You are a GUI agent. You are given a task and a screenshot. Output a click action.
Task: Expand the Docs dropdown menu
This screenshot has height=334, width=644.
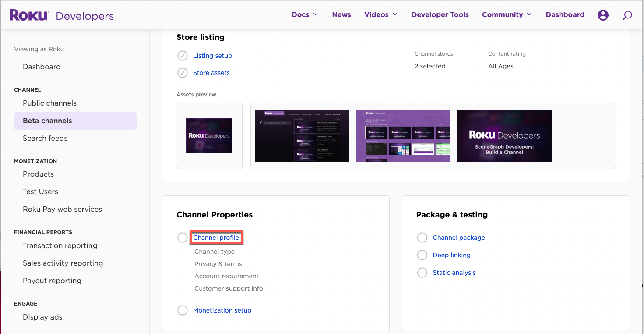coord(305,14)
